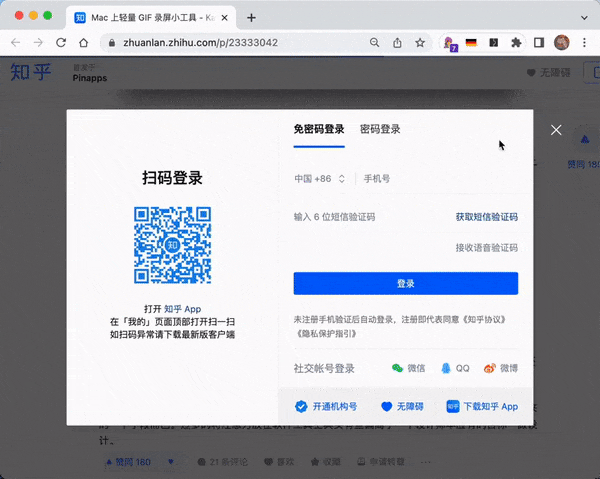Viewport: 600px width, 479px height.
Task: Click 无障碍 in the page header
Action: pyautogui.click(x=548, y=72)
